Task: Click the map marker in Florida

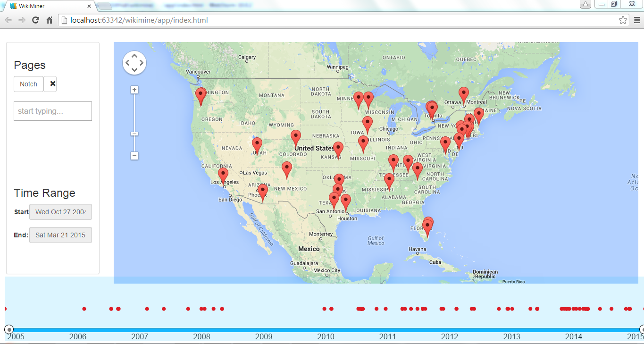Action: pos(427,228)
